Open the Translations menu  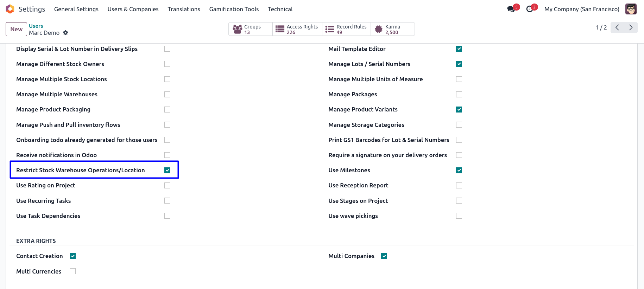(x=184, y=9)
